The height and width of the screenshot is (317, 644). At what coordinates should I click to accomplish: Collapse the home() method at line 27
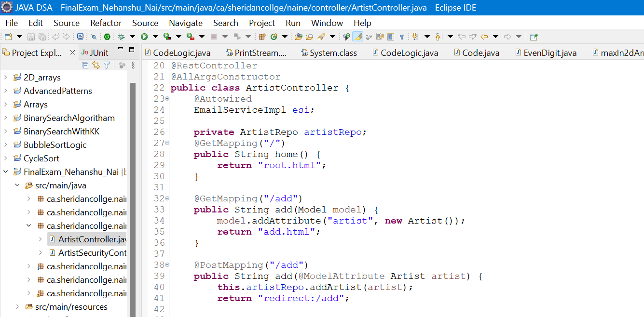click(x=167, y=143)
